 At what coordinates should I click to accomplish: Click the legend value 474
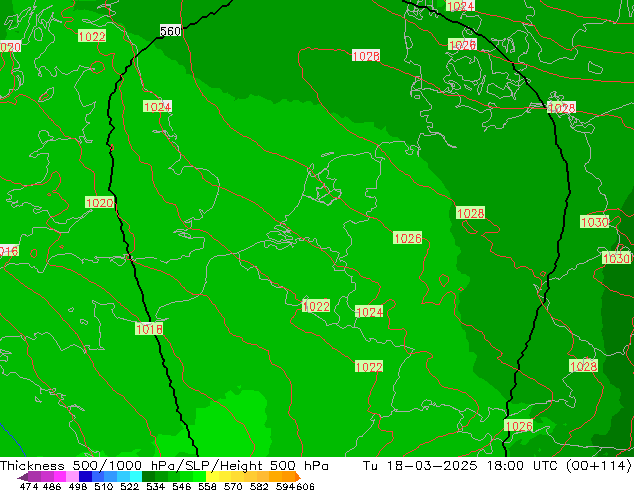point(29,486)
